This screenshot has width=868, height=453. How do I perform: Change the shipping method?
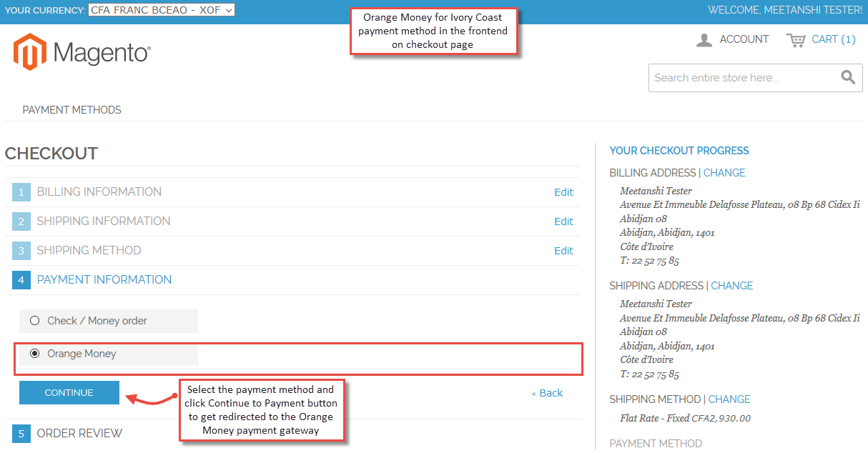729,399
